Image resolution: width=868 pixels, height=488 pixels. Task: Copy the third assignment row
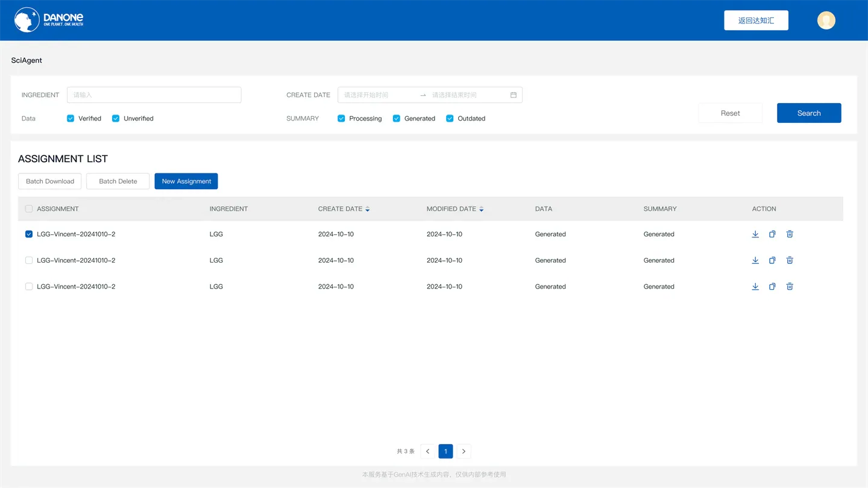click(x=772, y=287)
